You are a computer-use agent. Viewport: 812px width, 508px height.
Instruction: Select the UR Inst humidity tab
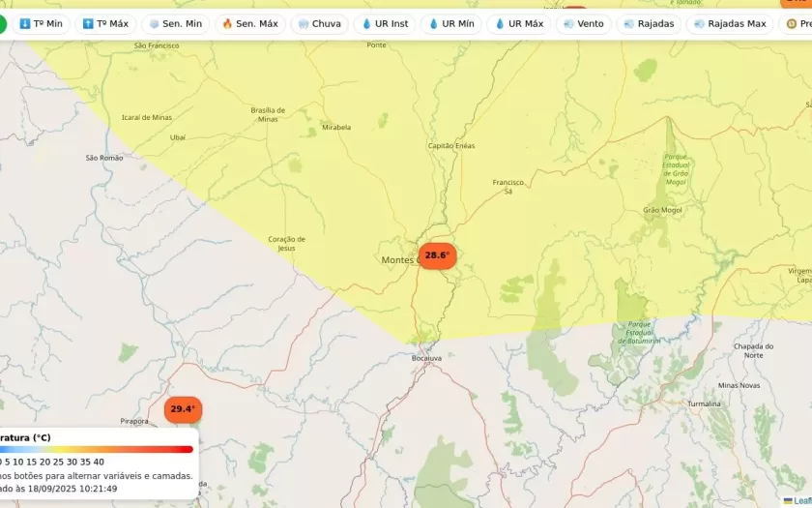387,24
